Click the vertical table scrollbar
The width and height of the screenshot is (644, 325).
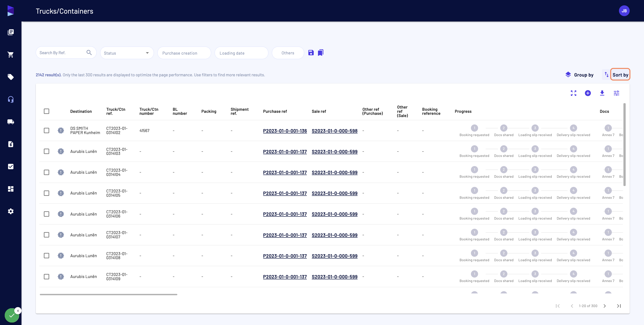[625, 145]
